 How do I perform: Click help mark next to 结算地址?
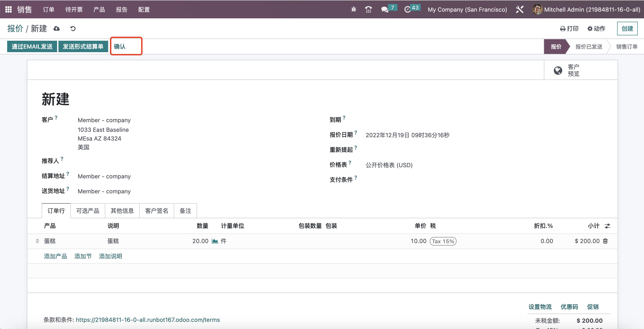coord(68,174)
